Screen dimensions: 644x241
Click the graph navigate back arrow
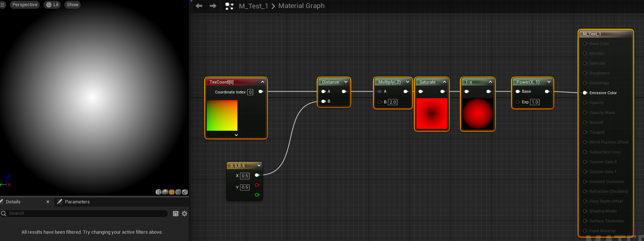199,6
